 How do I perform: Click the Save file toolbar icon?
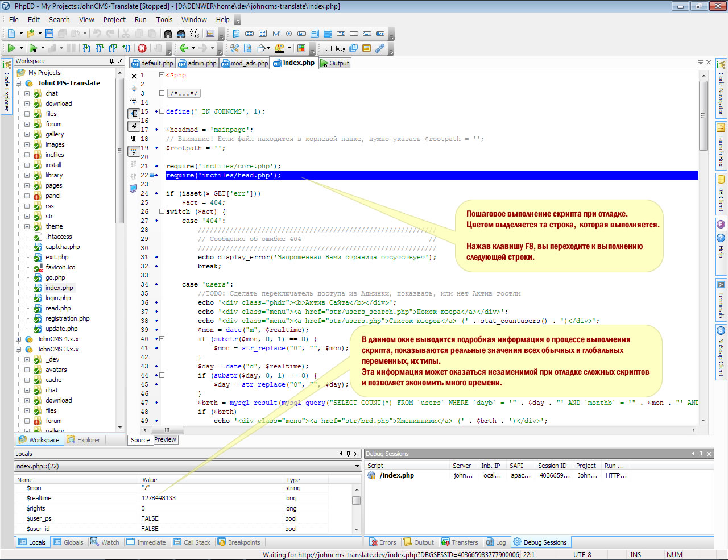(49, 34)
